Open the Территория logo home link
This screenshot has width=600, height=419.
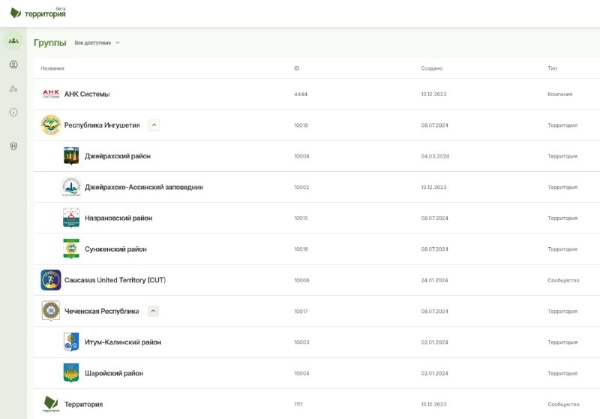click(38, 13)
